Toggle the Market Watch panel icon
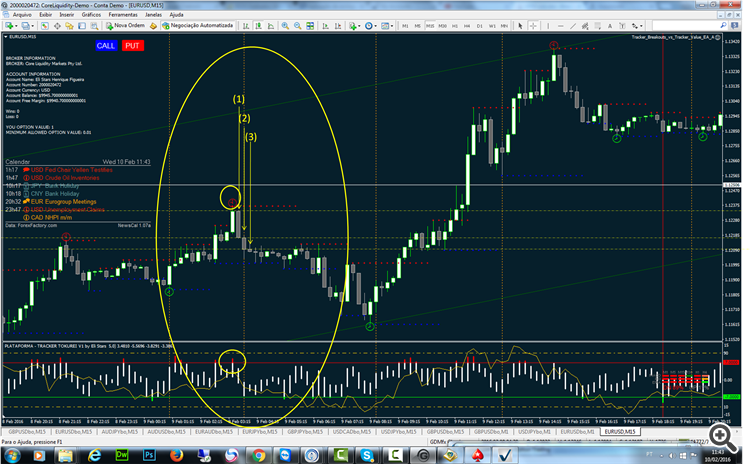 point(44,25)
